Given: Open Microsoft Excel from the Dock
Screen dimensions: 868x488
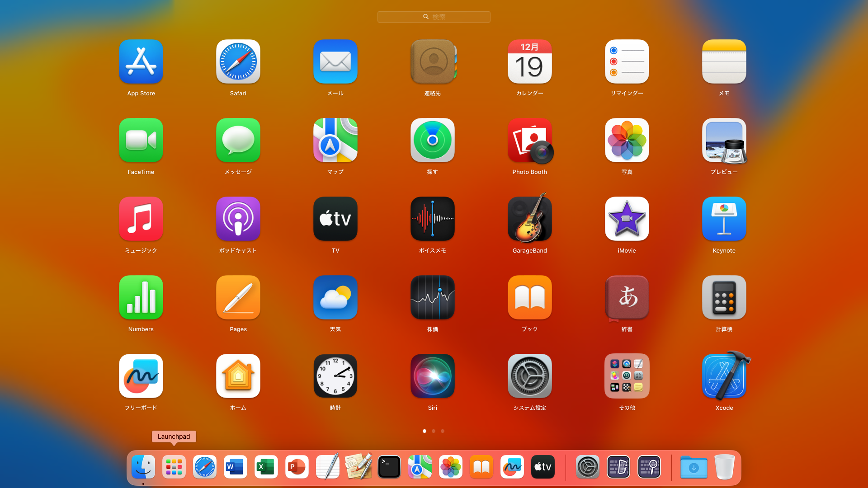Looking at the screenshot, I should 266,467.
